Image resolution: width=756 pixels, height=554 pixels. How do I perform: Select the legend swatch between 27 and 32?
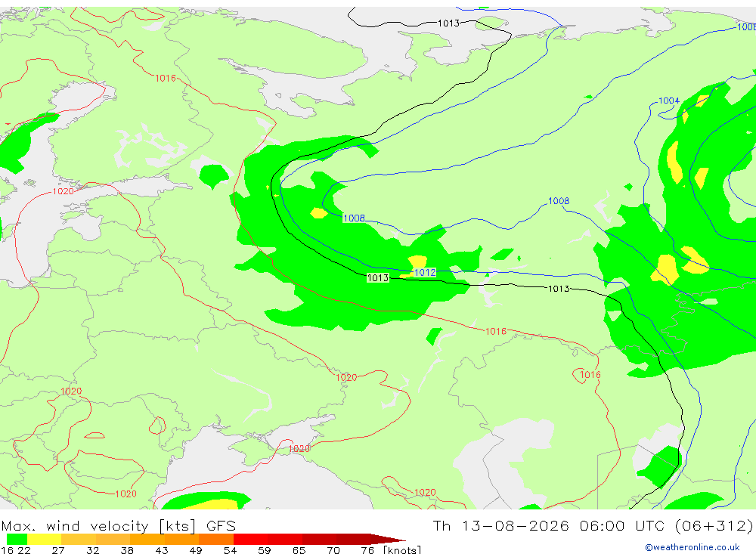click(79, 539)
